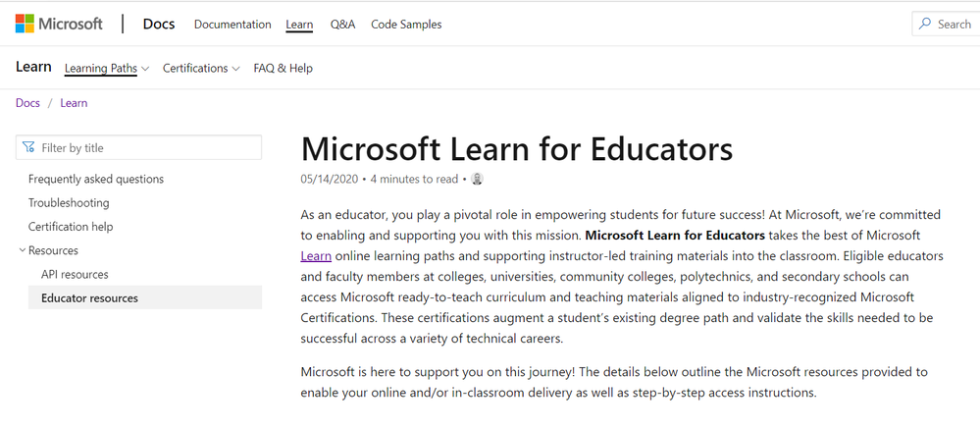Open Frequently asked questions
980x429 pixels.
tap(95, 179)
